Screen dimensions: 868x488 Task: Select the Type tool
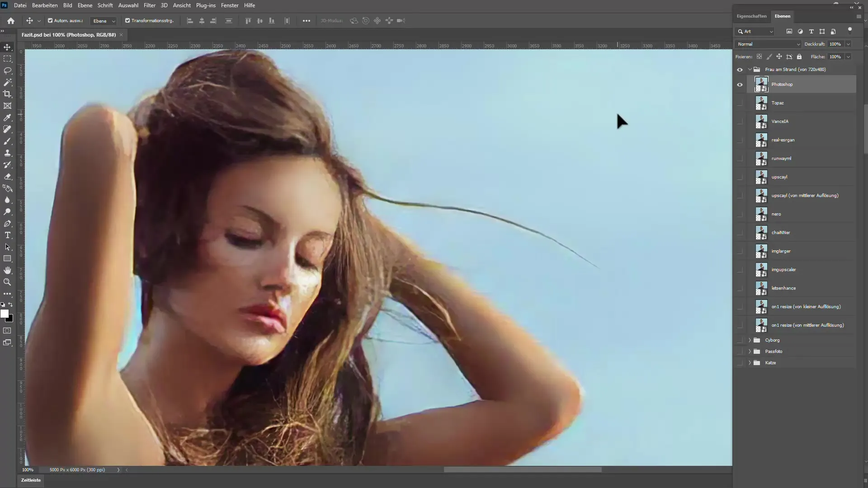tap(8, 235)
